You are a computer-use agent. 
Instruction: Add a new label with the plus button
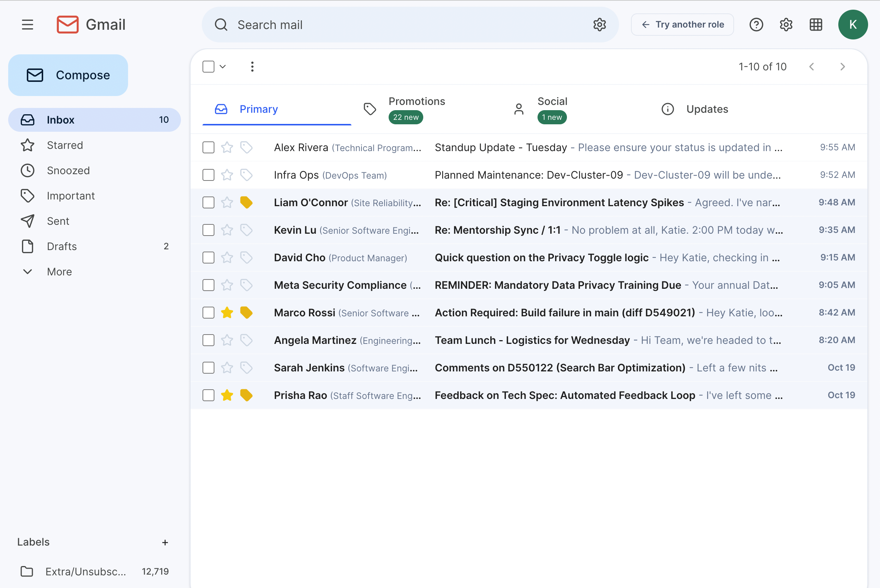pyautogui.click(x=165, y=542)
